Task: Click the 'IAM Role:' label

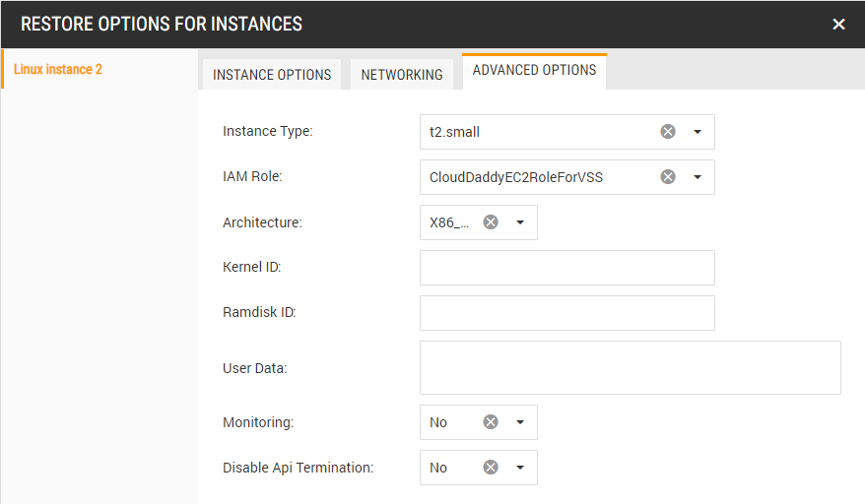Action: [x=252, y=176]
